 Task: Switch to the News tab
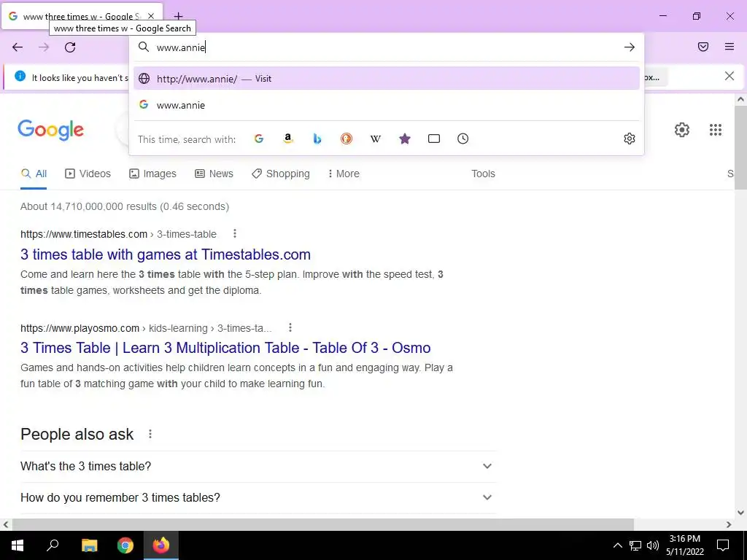(x=214, y=174)
